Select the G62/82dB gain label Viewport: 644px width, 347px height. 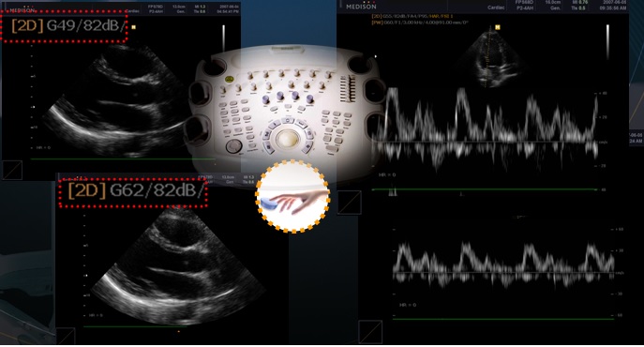coord(157,190)
